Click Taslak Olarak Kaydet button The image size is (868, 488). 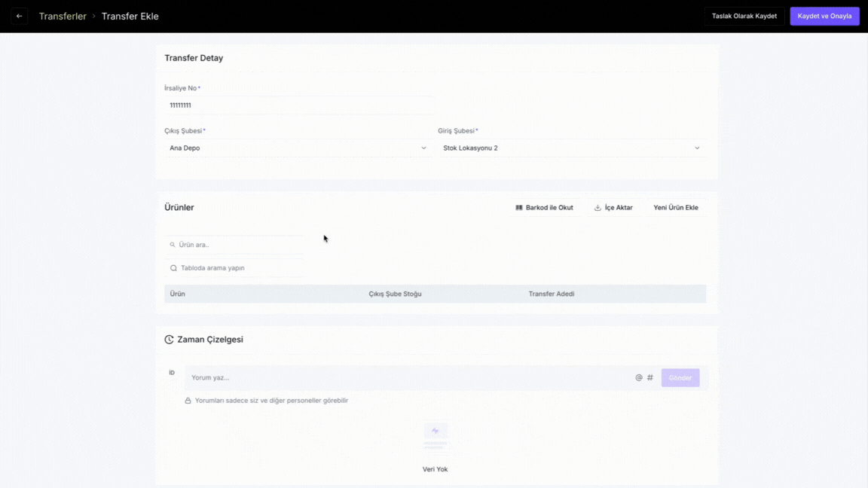click(744, 16)
